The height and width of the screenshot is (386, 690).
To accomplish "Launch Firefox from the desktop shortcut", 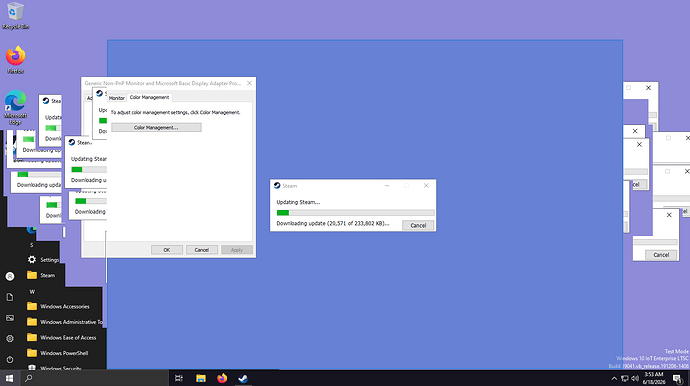I will (x=15, y=59).
